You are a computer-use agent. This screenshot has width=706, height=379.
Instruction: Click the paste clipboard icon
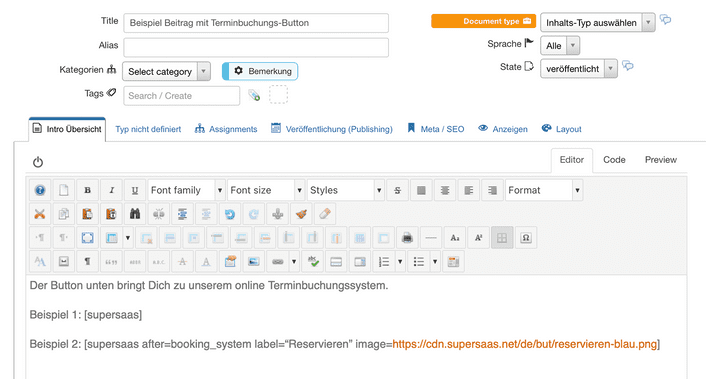(87, 214)
